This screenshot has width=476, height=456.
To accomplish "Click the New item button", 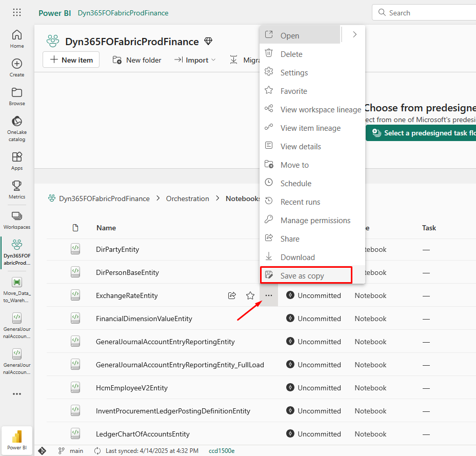I will click(71, 60).
